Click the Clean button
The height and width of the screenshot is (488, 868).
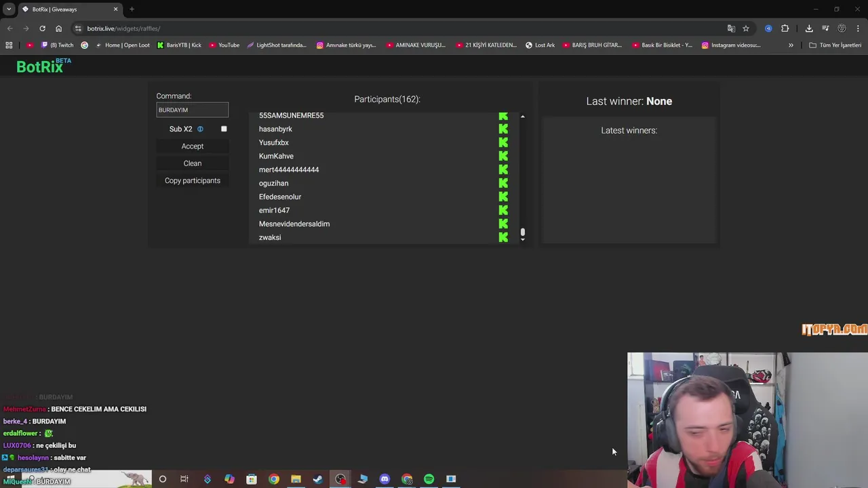(x=193, y=163)
